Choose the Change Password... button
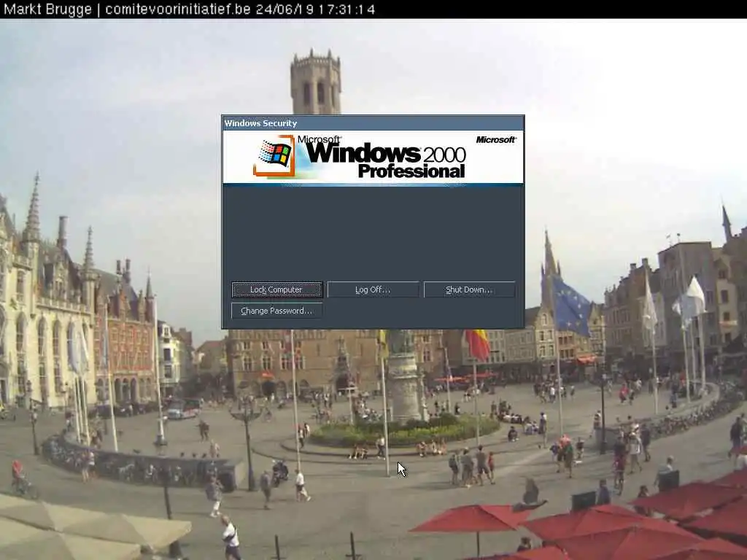The height and width of the screenshot is (560, 747). tap(276, 311)
